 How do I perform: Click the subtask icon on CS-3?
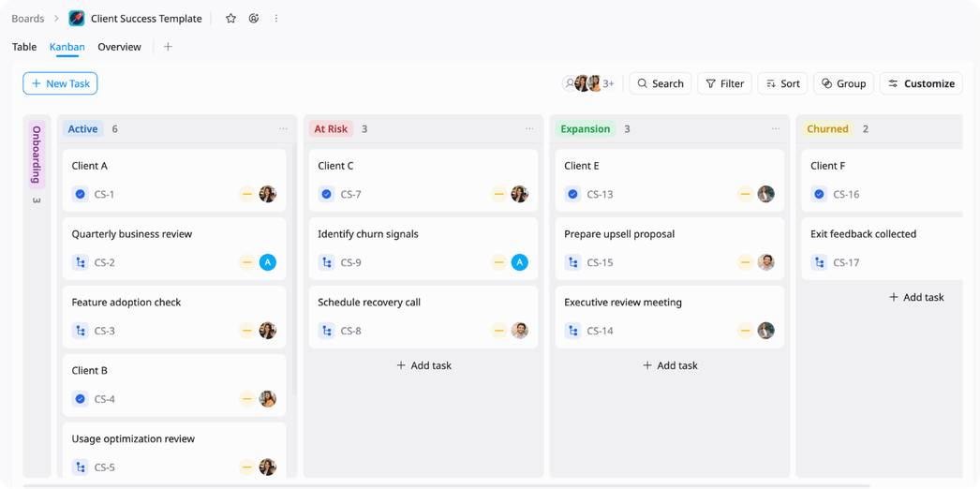80,331
